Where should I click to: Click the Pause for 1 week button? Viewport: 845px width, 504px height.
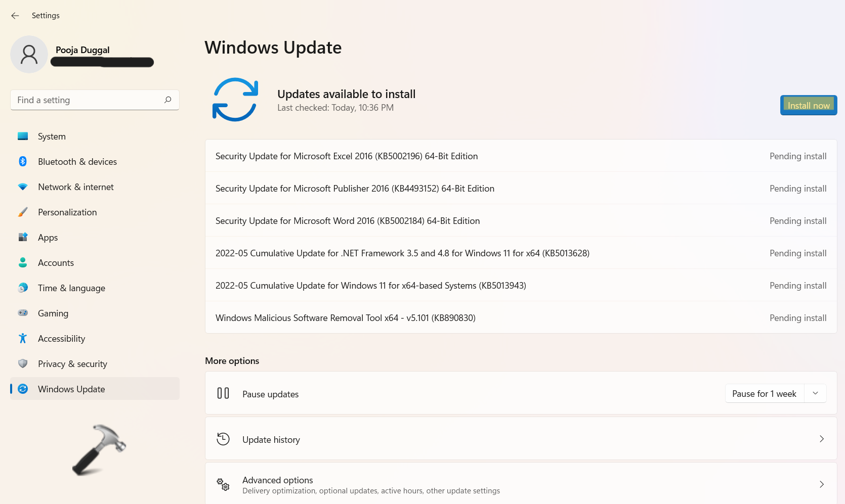(x=764, y=394)
